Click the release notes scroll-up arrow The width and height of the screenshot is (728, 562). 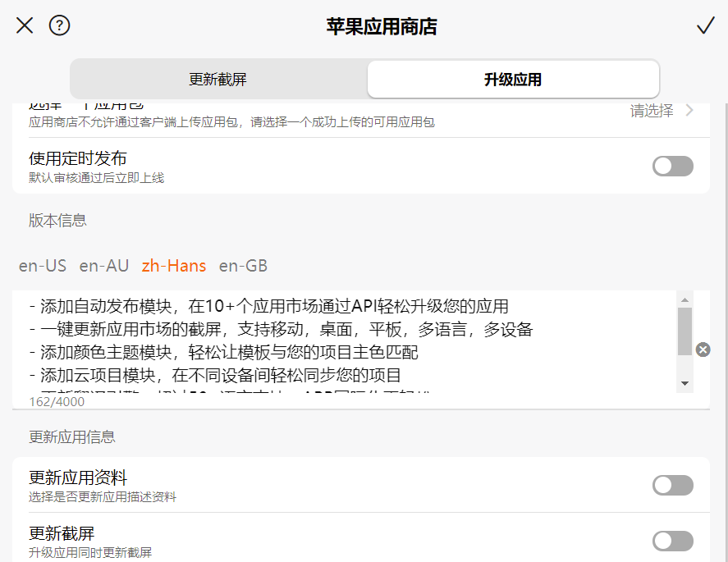coord(685,299)
